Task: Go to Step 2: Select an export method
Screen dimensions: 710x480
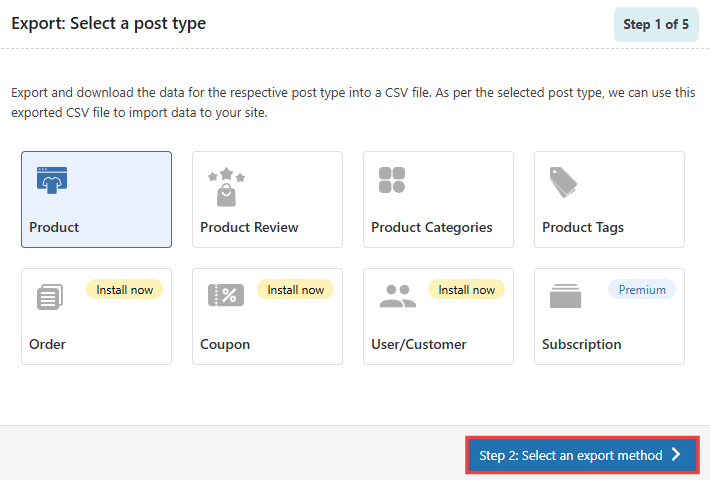Action: click(x=570, y=455)
